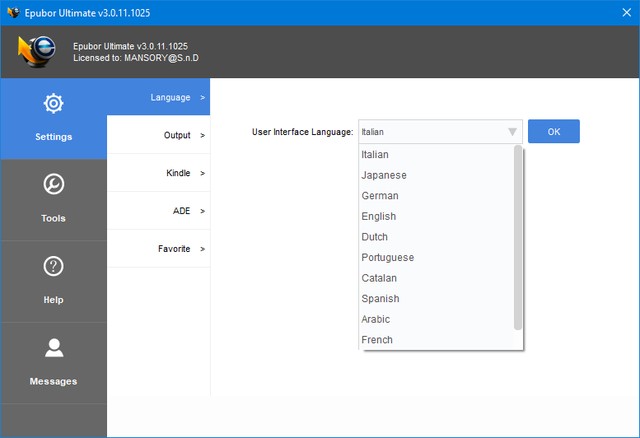
Task: Choose Japanese from the language list
Action: (x=384, y=175)
